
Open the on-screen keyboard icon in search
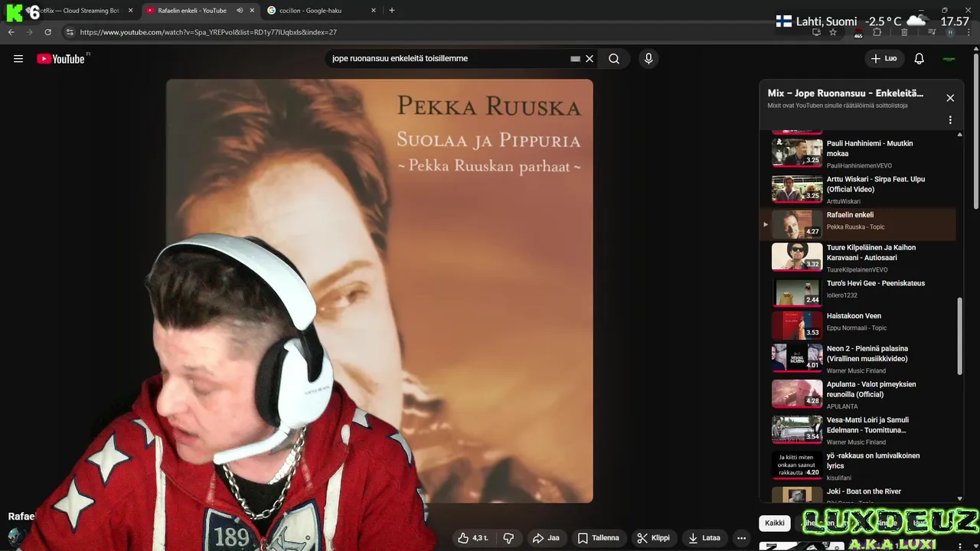(x=576, y=59)
